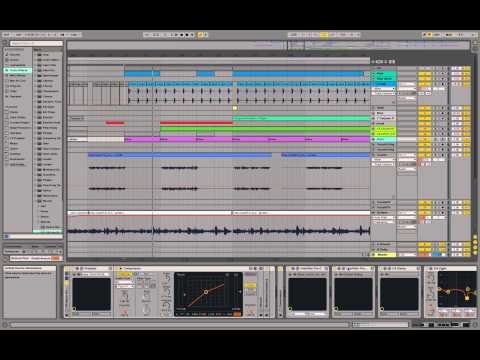The width and height of the screenshot is (480, 360).
Task: Toggle the yellow Sidechain button in the Compressor
Action: [124, 274]
